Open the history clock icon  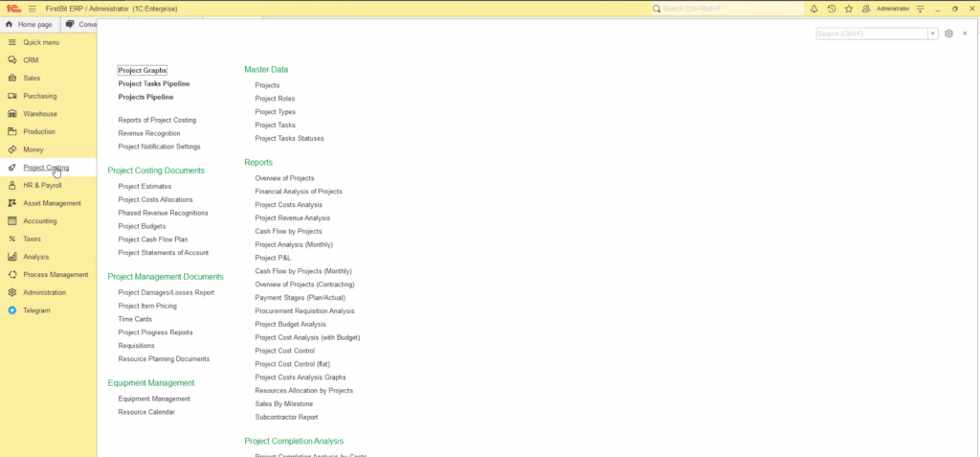831,9
